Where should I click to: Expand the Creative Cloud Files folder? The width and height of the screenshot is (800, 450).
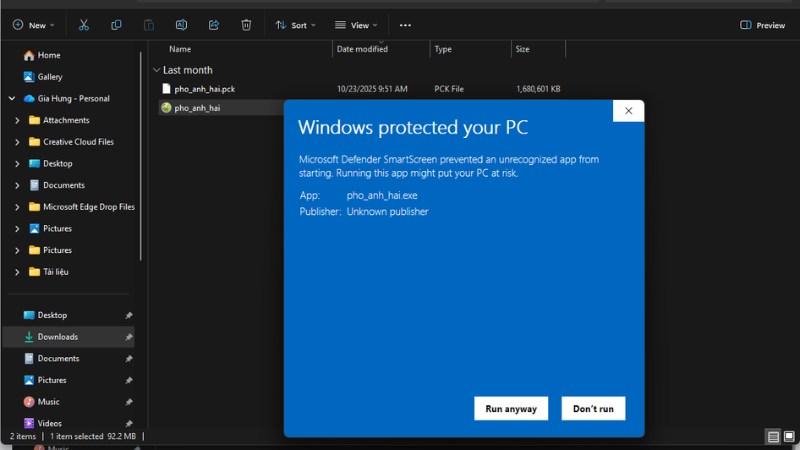point(18,142)
